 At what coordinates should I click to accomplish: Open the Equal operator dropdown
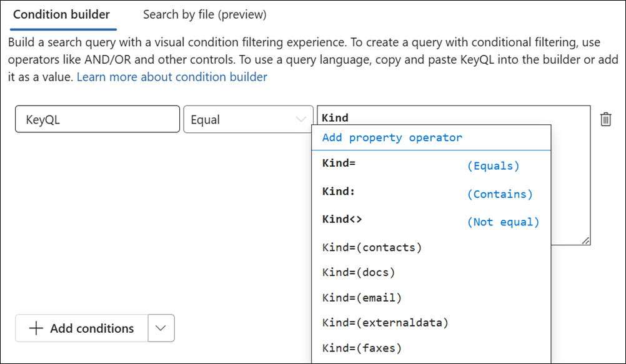(248, 119)
